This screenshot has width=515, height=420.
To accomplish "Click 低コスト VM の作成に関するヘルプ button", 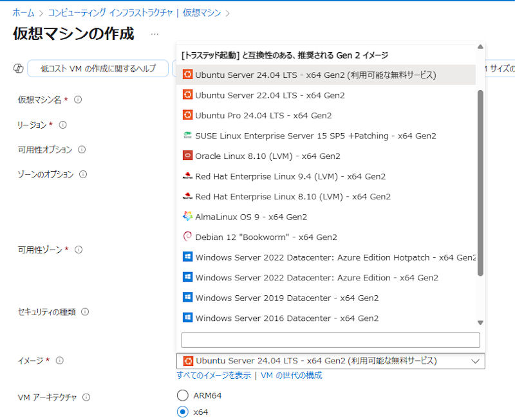I will tap(98, 68).
